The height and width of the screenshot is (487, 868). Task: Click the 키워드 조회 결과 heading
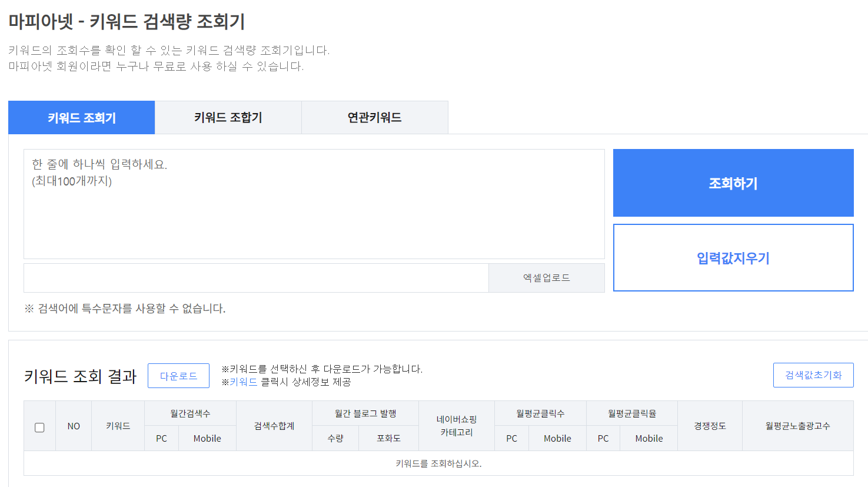pyautogui.click(x=80, y=376)
